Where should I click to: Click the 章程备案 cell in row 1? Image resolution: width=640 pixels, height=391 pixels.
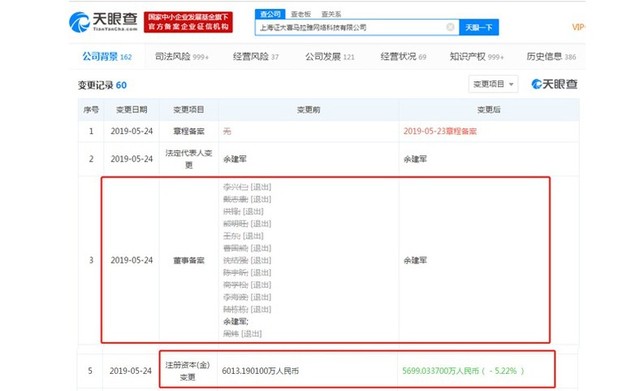tap(188, 131)
